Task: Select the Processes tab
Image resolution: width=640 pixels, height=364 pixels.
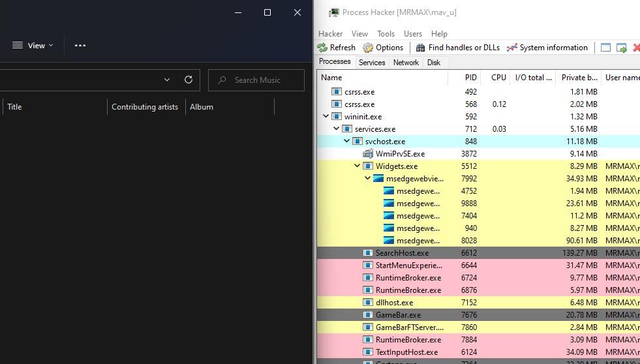Action: pyautogui.click(x=335, y=61)
